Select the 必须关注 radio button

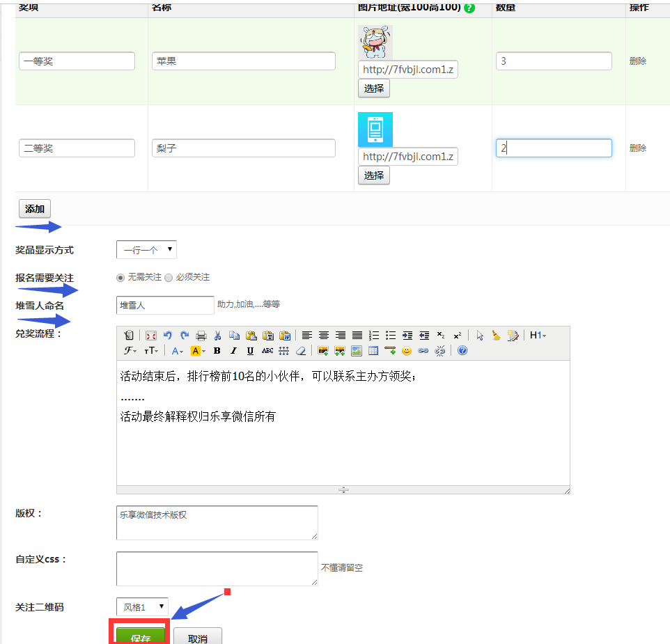click(x=169, y=277)
